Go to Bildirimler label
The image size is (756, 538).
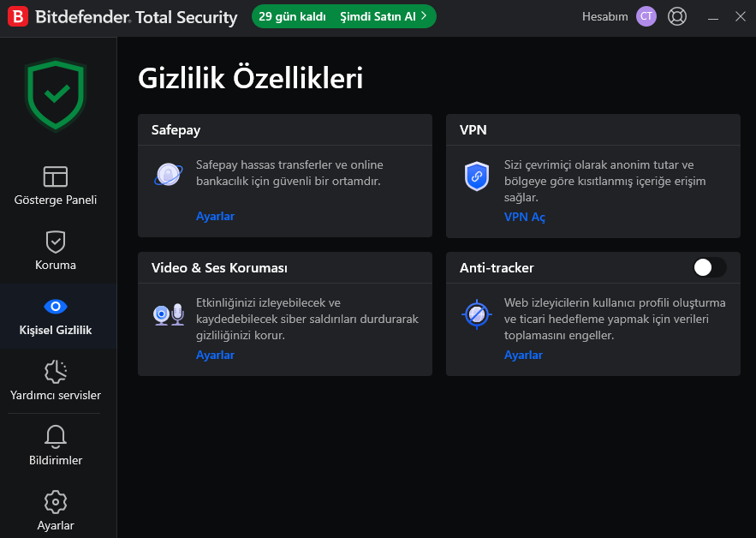click(56, 460)
